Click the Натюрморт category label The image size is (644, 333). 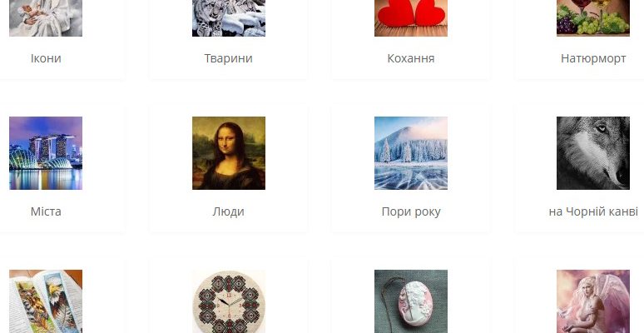click(593, 58)
